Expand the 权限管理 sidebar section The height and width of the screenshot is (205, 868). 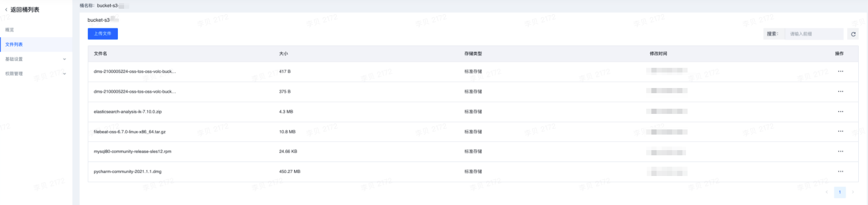[36, 74]
